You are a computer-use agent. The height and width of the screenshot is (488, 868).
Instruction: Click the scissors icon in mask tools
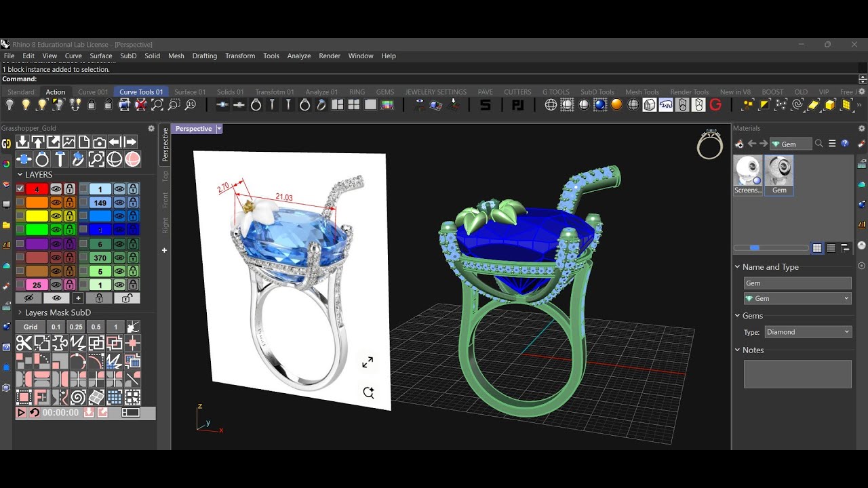click(24, 344)
